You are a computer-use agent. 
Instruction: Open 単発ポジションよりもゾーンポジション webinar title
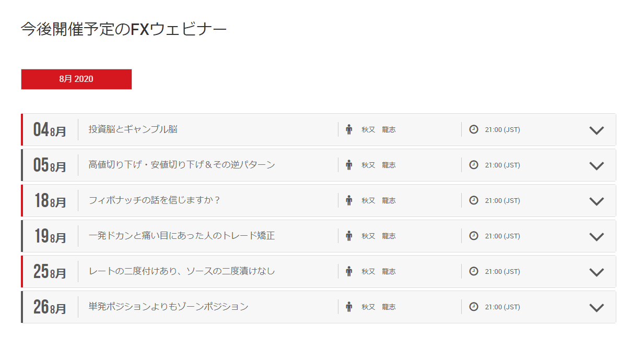[168, 307]
